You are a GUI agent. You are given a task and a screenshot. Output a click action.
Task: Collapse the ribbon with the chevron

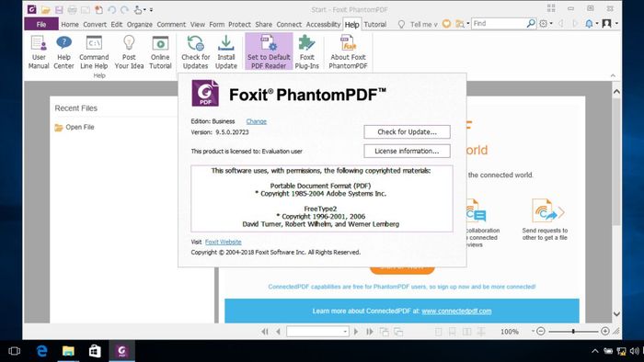click(613, 75)
